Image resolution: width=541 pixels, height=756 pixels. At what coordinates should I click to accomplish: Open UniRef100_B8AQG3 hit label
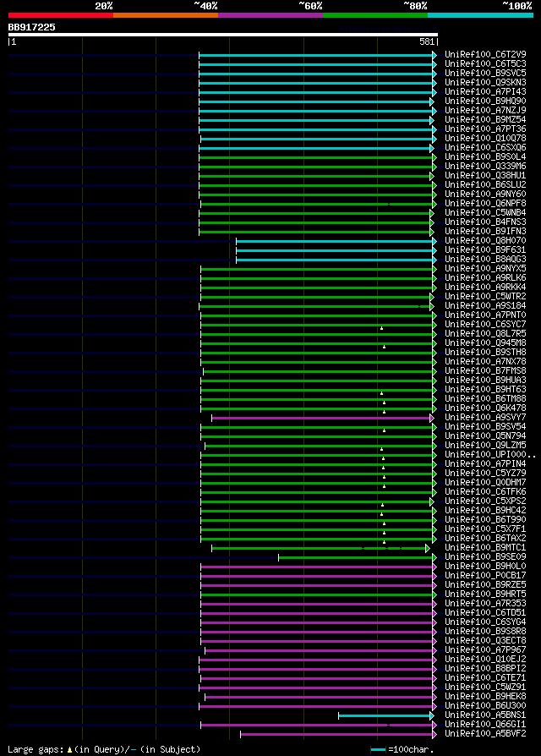coord(485,260)
